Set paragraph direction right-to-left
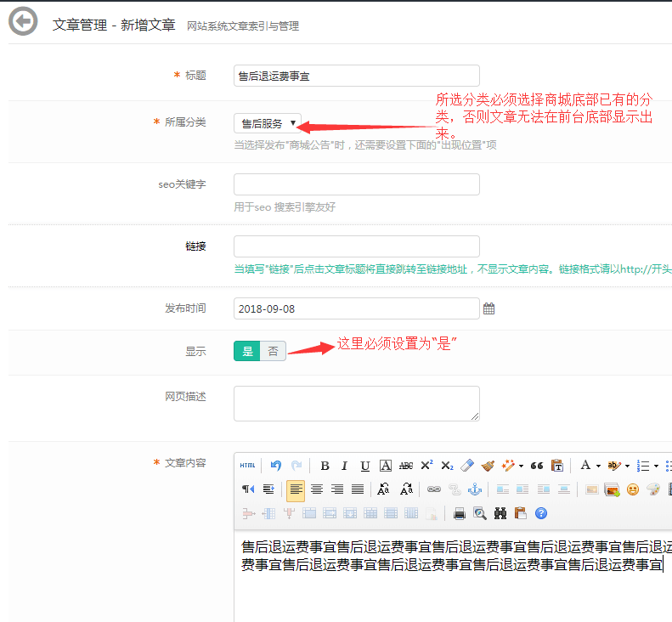The height and width of the screenshot is (622, 672). click(248, 489)
